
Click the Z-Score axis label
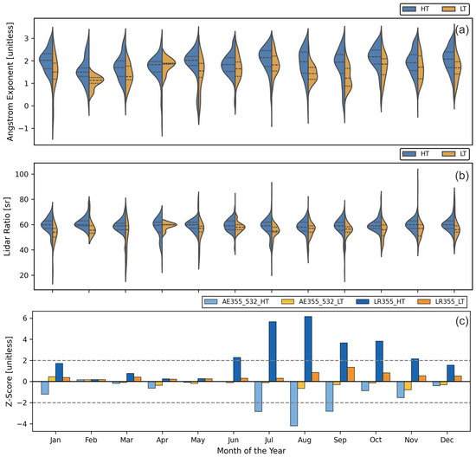pyautogui.click(x=10, y=371)
